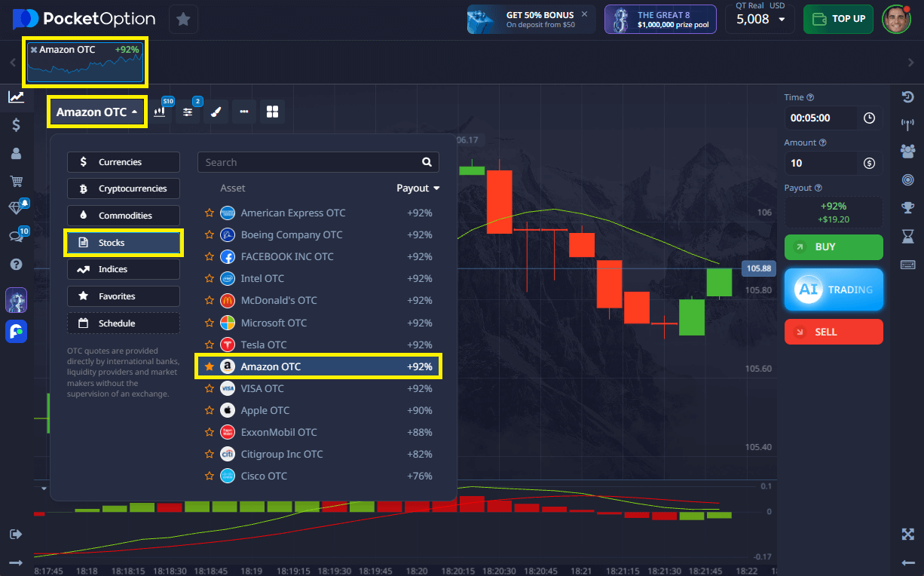
Task: Close the Amazon OTC chart tab
Action: tap(34, 50)
